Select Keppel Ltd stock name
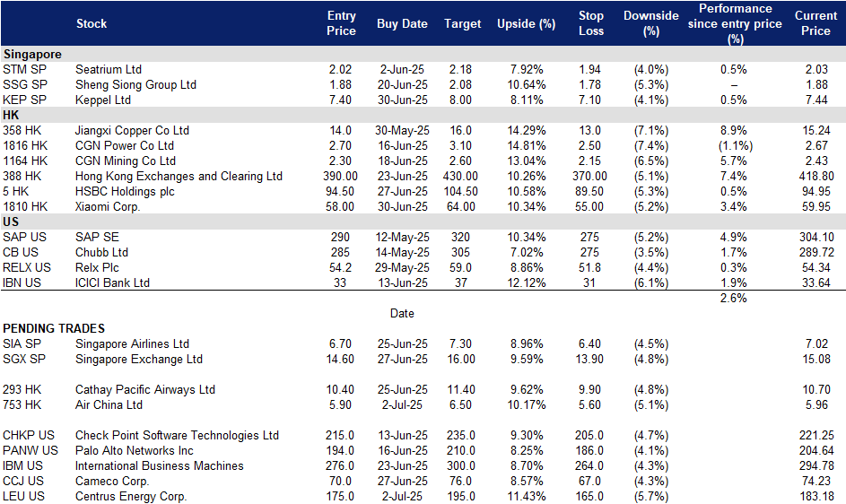Image resolution: width=846 pixels, height=504 pixels. click(103, 100)
